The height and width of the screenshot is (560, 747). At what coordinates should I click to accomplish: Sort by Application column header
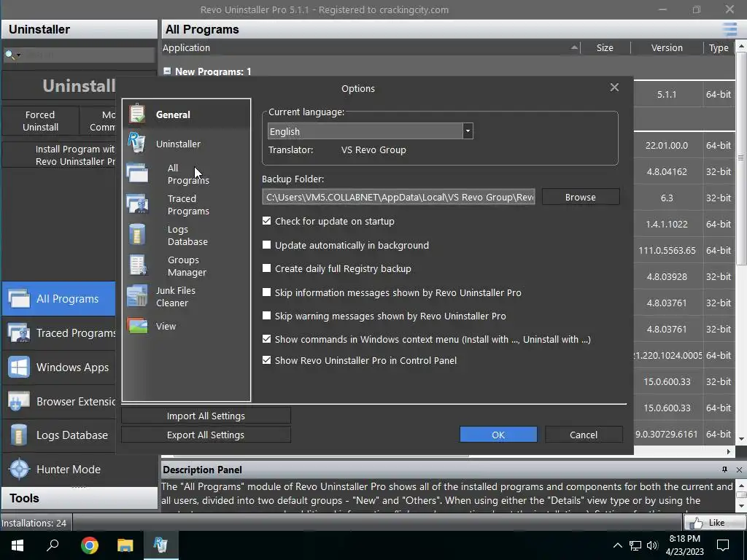point(371,47)
